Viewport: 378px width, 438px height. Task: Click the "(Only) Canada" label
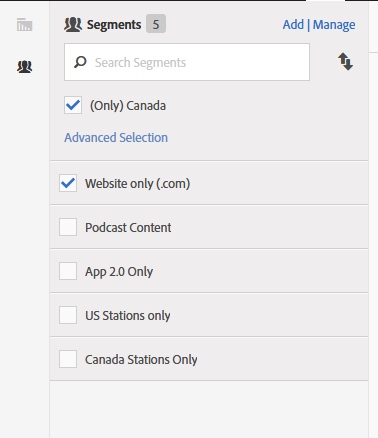[128, 106]
